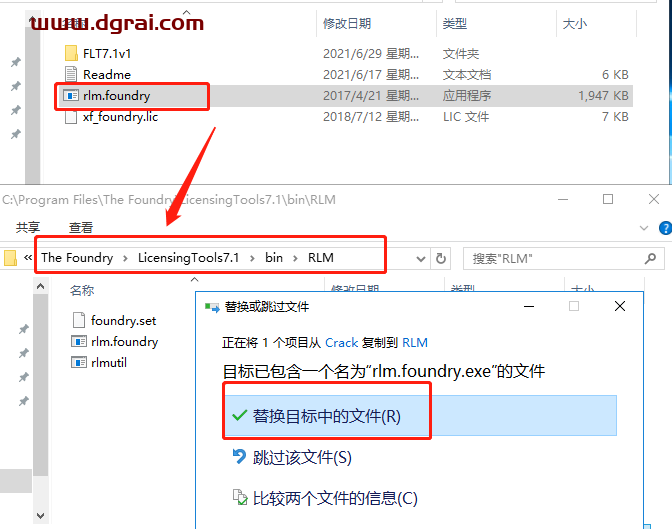Minimize the 替换或跳过文件 dialog
Screen dimensions: 672x529
529,306
